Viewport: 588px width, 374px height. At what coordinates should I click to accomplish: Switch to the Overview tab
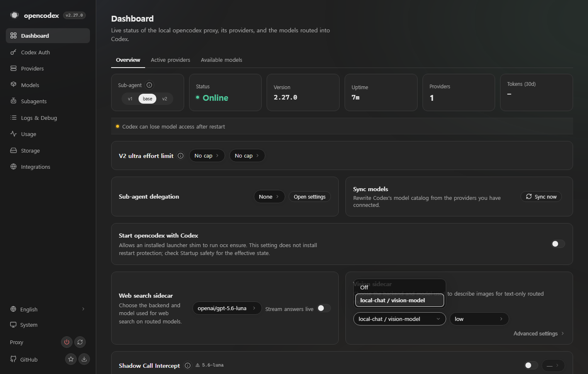pos(128,60)
